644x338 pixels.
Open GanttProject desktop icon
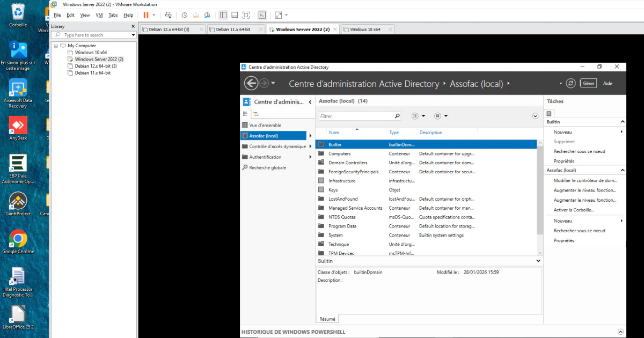[18, 204]
